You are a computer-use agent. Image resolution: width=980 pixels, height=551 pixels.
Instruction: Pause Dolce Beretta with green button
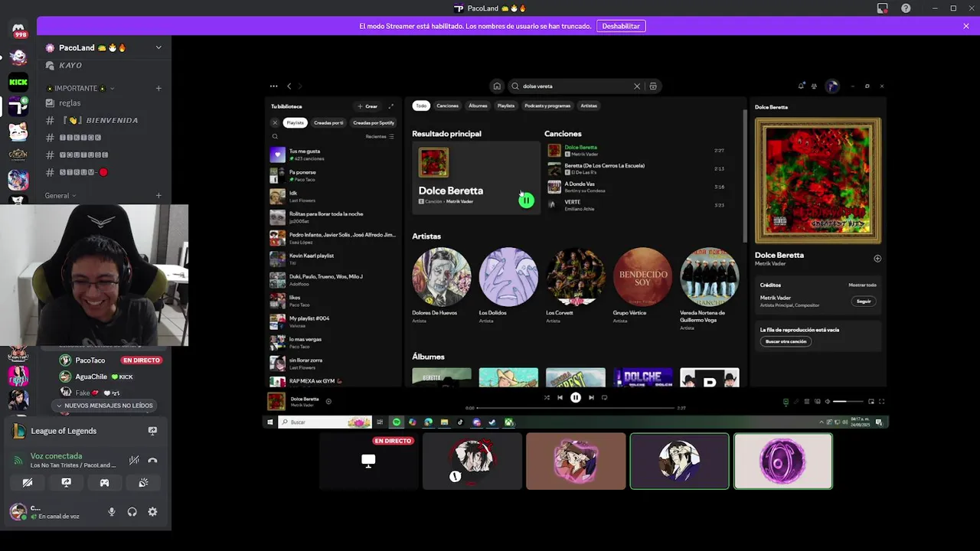(526, 201)
